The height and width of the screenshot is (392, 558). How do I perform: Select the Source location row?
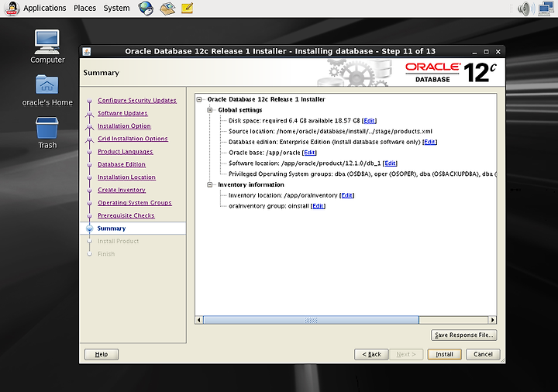pos(330,131)
